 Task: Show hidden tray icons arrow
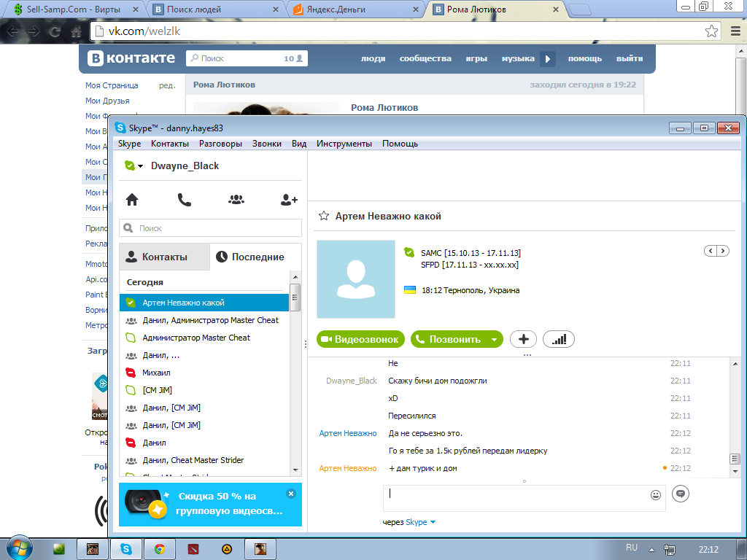click(651, 550)
